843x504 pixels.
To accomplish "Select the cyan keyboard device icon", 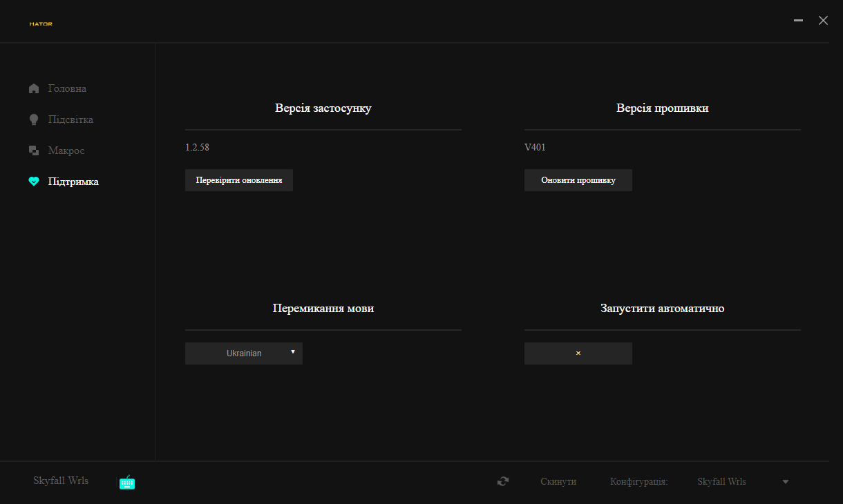I will click(x=127, y=482).
